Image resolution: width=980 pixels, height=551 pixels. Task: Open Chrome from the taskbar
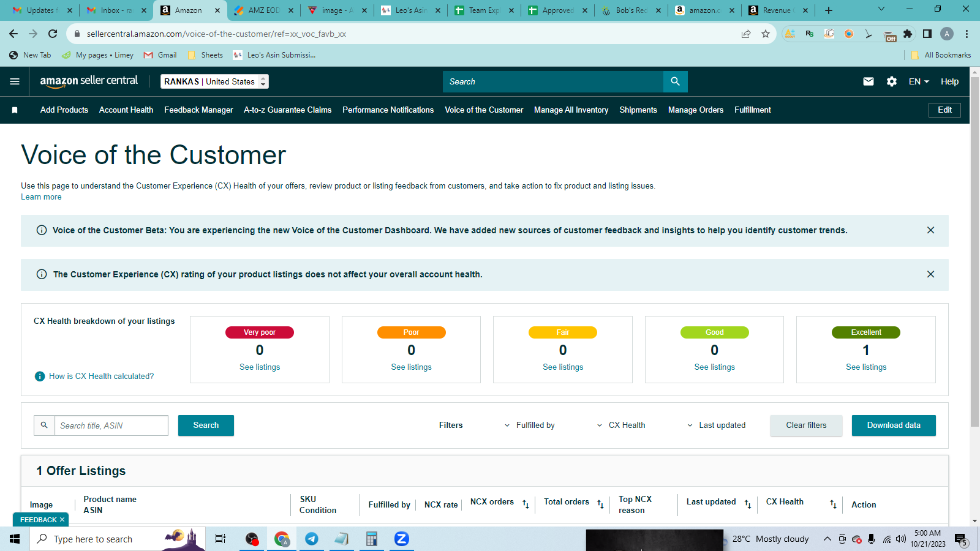[x=282, y=539]
